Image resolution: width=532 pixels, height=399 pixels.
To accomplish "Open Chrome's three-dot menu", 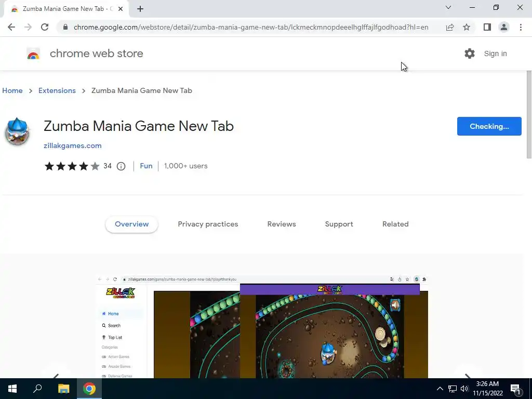I will [x=521, y=27].
